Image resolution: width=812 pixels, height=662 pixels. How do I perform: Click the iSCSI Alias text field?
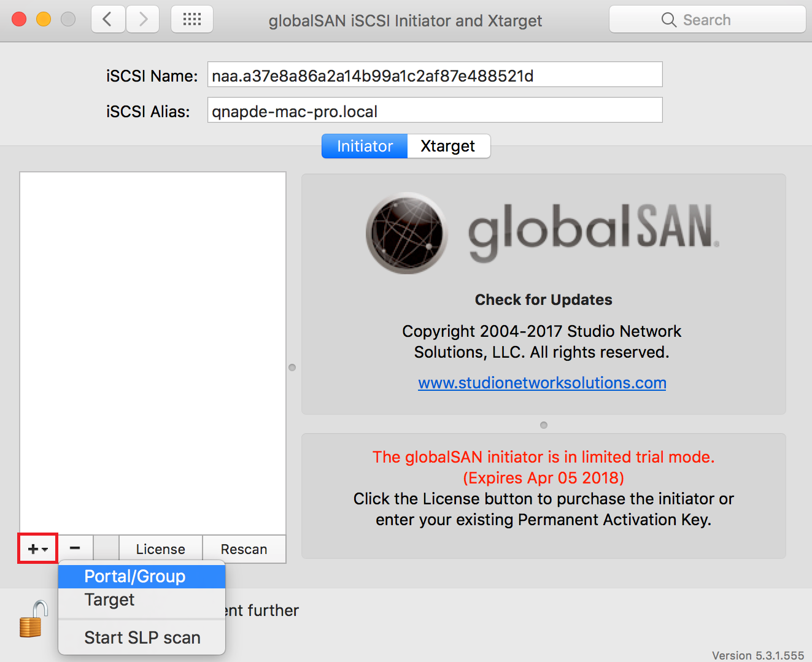pos(435,110)
